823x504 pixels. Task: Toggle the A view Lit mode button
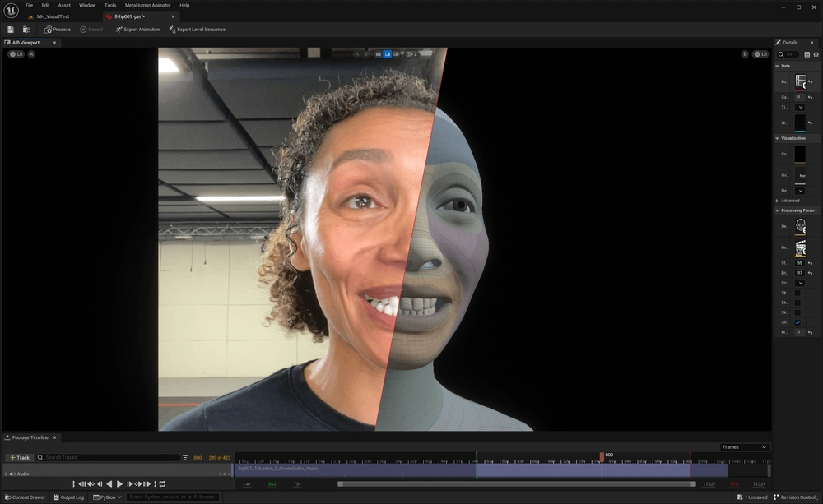coord(16,54)
